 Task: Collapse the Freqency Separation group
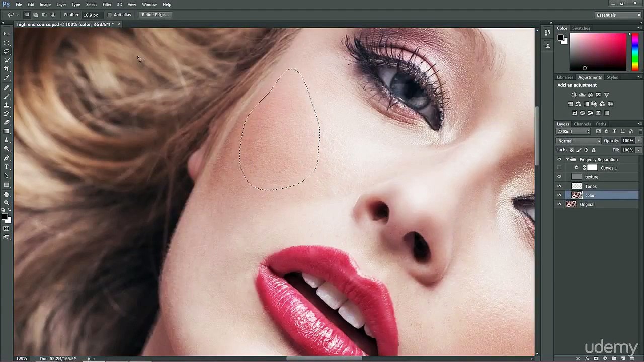[567, 159]
